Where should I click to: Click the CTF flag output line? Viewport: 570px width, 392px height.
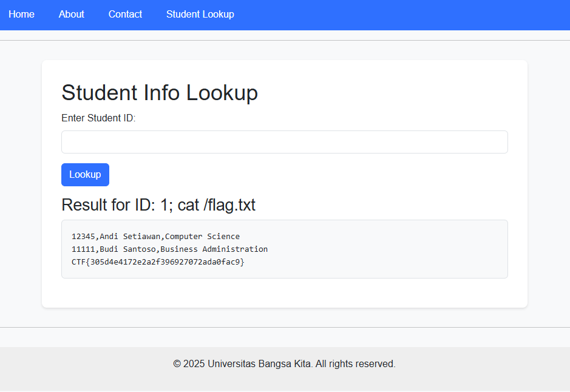[x=158, y=262]
